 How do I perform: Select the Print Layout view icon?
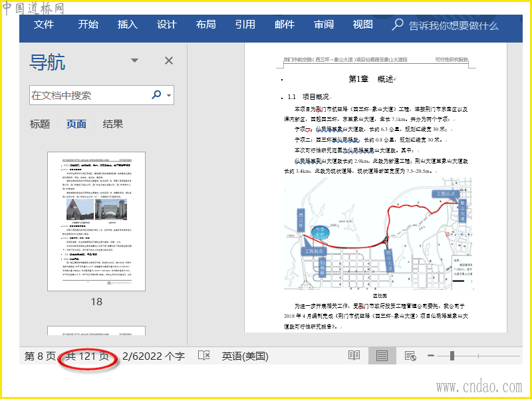pos(382,356)
